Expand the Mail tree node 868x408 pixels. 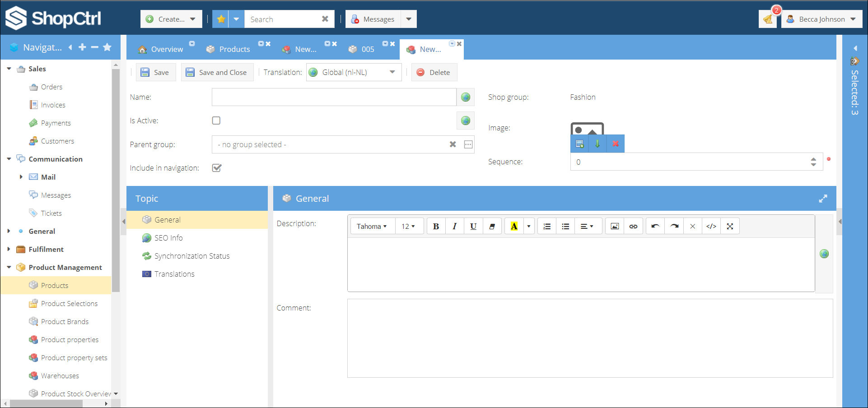click(21, 177)
